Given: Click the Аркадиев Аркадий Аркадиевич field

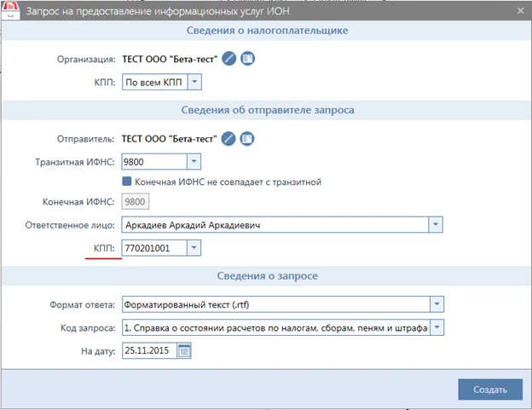Looking at the screenshot, I should pyautogui.click(x=275, y=224).
